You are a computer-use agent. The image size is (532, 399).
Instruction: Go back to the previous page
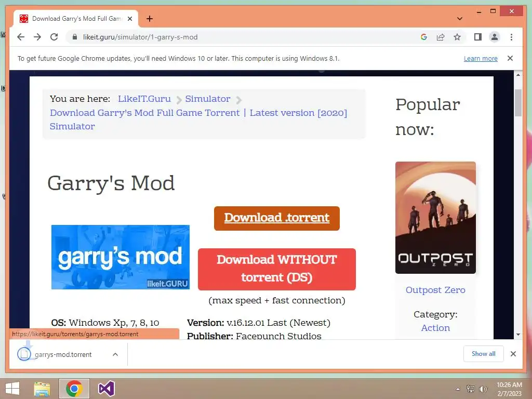click(21, 37)
